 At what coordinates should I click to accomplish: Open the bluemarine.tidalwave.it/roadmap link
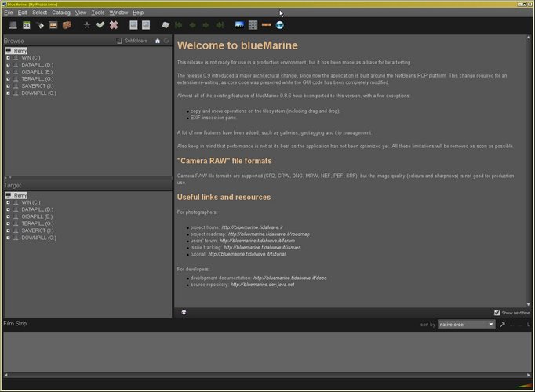point(266,234)
